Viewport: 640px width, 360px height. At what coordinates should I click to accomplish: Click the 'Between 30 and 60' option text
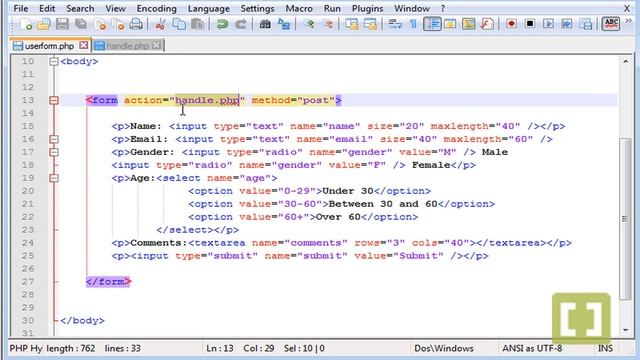click(x=383, y=204)
